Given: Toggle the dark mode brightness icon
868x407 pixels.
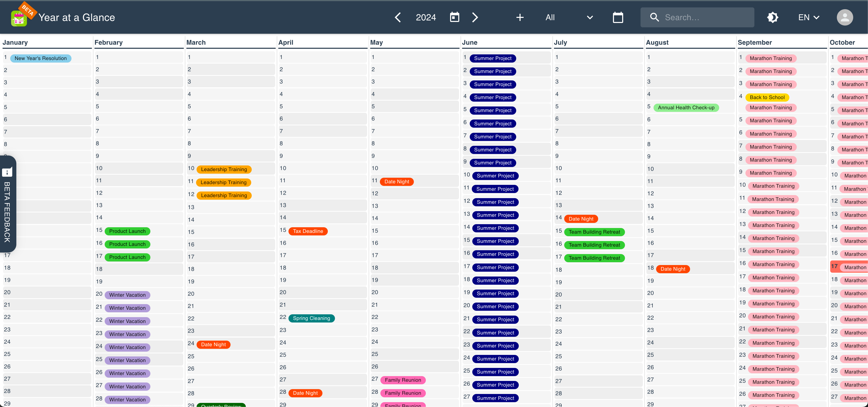Looking at the screenshot, I should [773, 18].
